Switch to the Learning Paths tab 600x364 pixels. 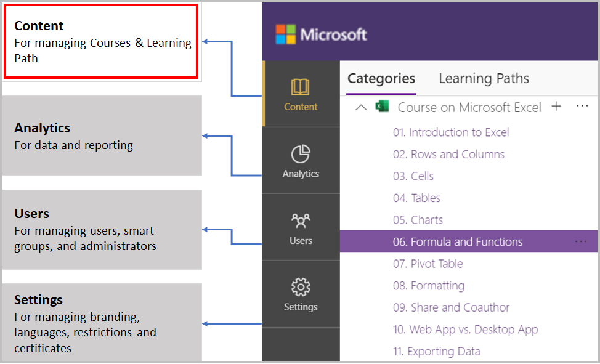[484, 78]
